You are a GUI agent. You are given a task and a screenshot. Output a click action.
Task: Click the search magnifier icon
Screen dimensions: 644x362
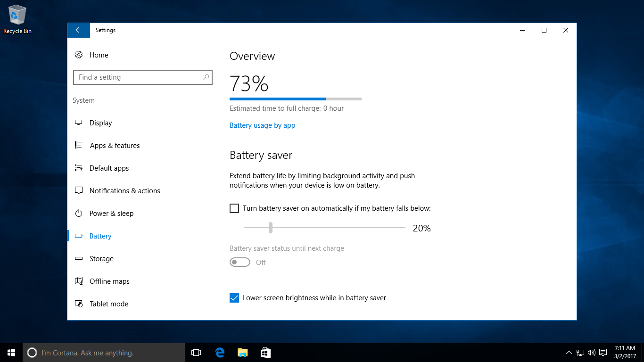pyautogui.click(x=206, y=77)
